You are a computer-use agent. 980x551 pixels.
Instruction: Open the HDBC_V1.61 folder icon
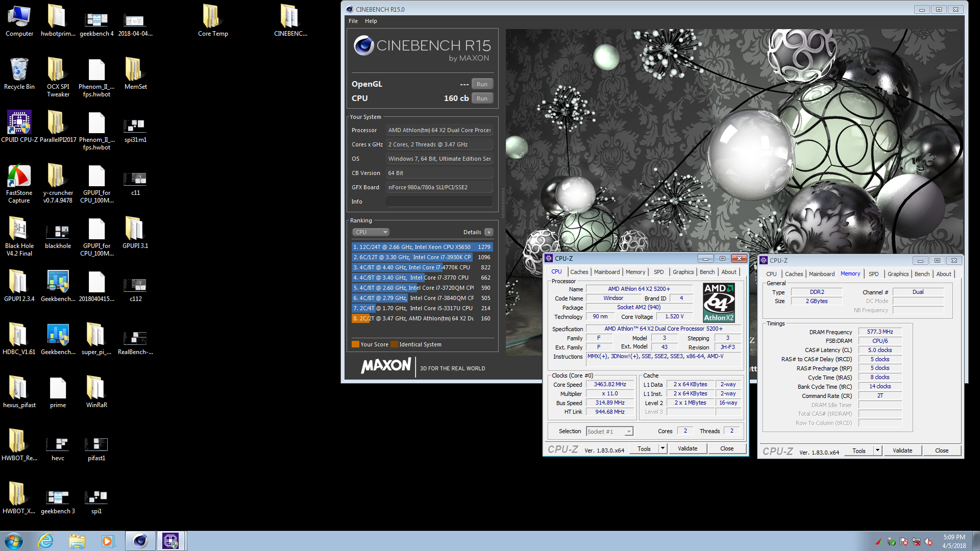click(19, 339)
